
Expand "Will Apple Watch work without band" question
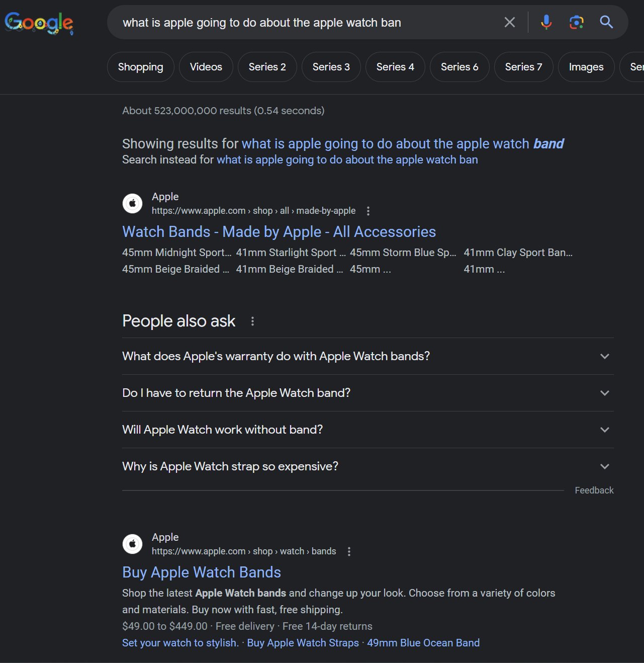coord(367,430)
